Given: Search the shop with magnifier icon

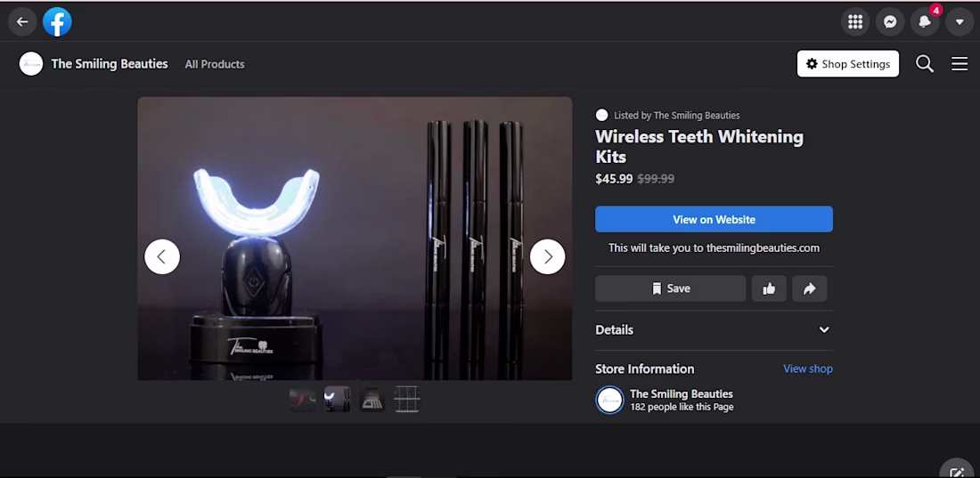Looking at the screenshot, I should tap(925, 64).
